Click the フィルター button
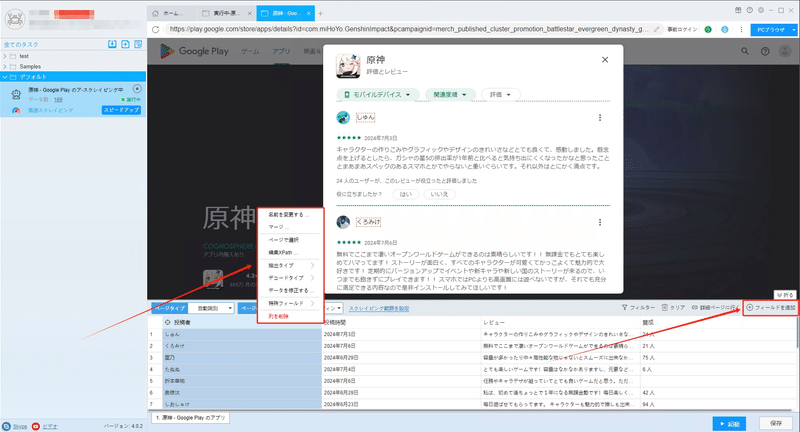The height and width of the screenshot is (432, 800). pos(638,308)
